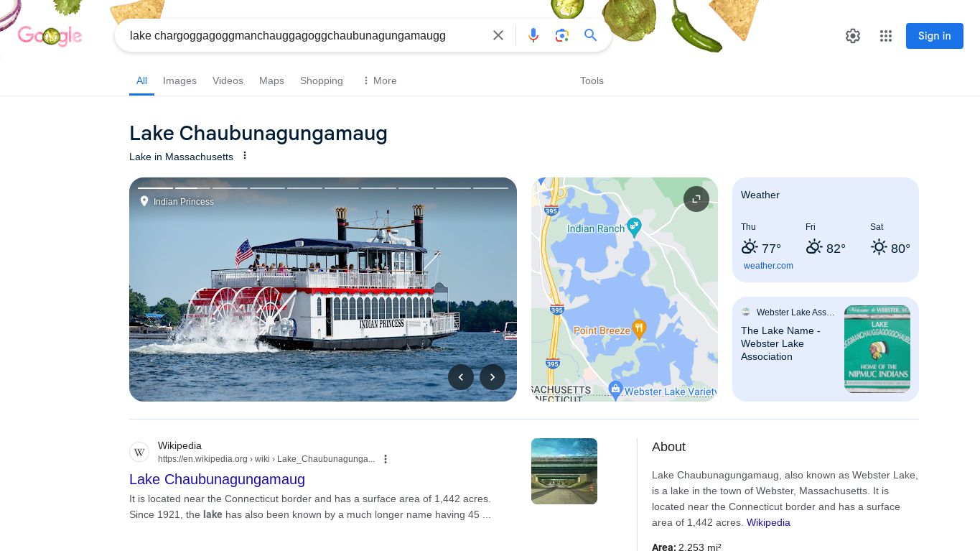
Task: Click the blue magnifier search icon
Action: (x=591, y=35)
